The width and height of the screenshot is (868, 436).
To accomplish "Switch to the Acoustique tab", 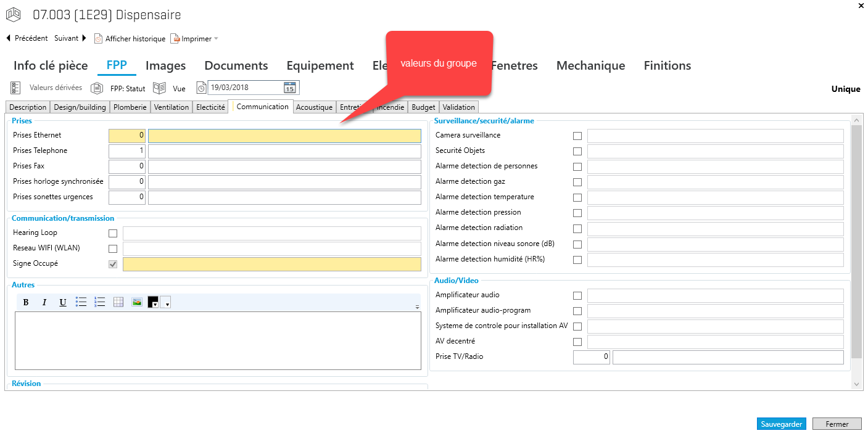I will pyautogui.click(x=314, y=107).
